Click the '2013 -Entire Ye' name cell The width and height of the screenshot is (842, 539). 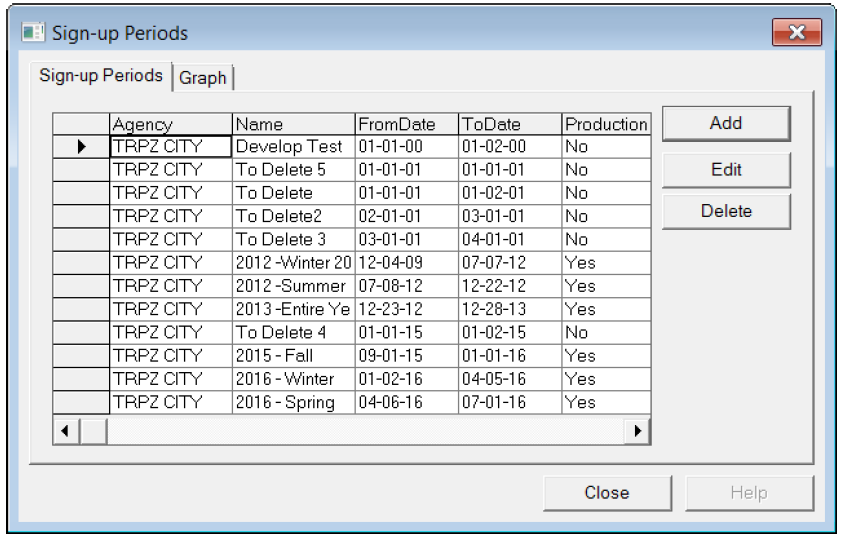point(293,309)
